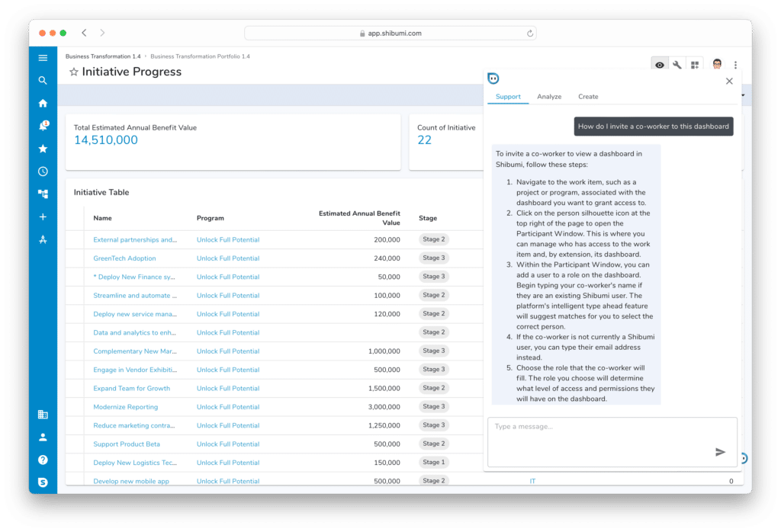The height and width of the screenshot is (532, 781).
Task: Open Support Product Beta initiative
Action: click(127, 444)
